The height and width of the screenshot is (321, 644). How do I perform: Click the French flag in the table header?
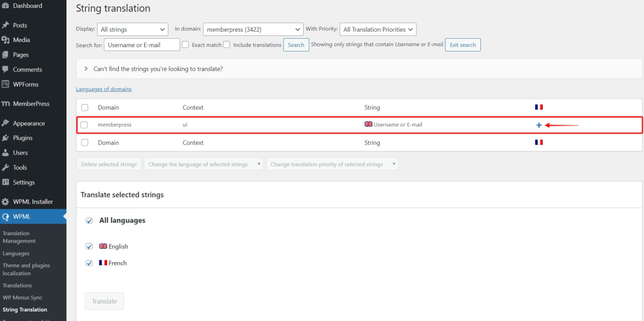[539, 107]
